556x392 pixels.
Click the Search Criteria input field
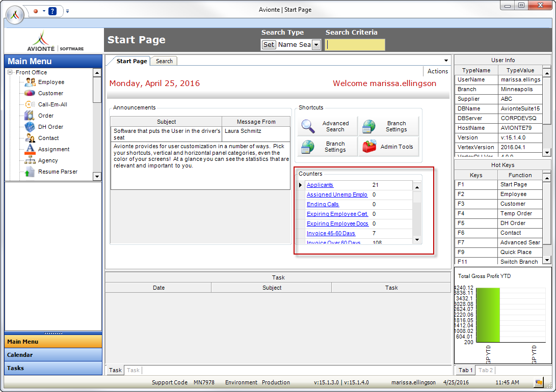354,44
